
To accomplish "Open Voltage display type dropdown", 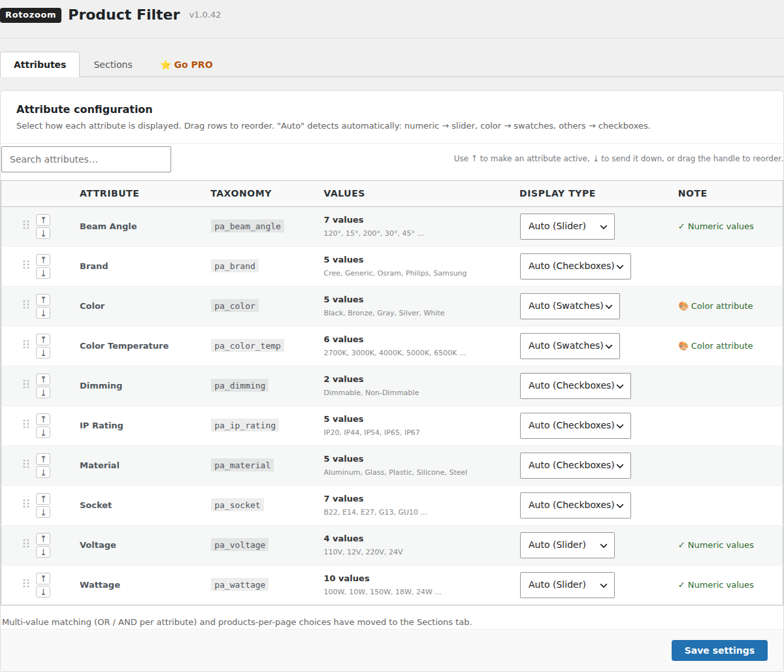I will click(567, 545).
